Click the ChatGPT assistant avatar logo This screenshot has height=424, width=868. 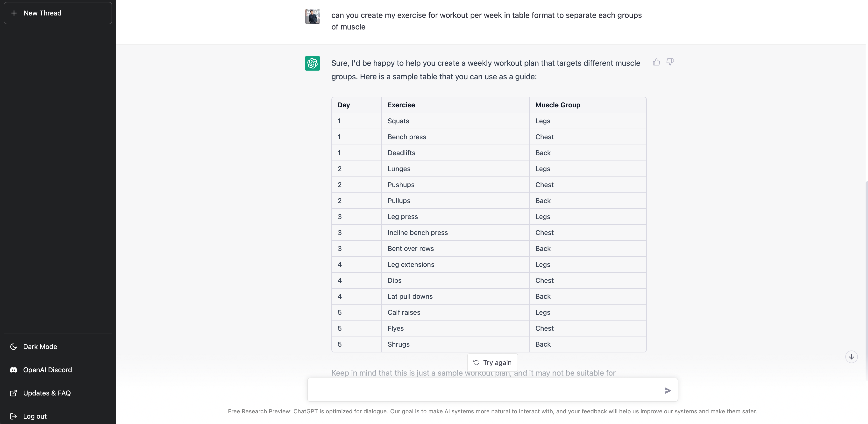point(312,63)
